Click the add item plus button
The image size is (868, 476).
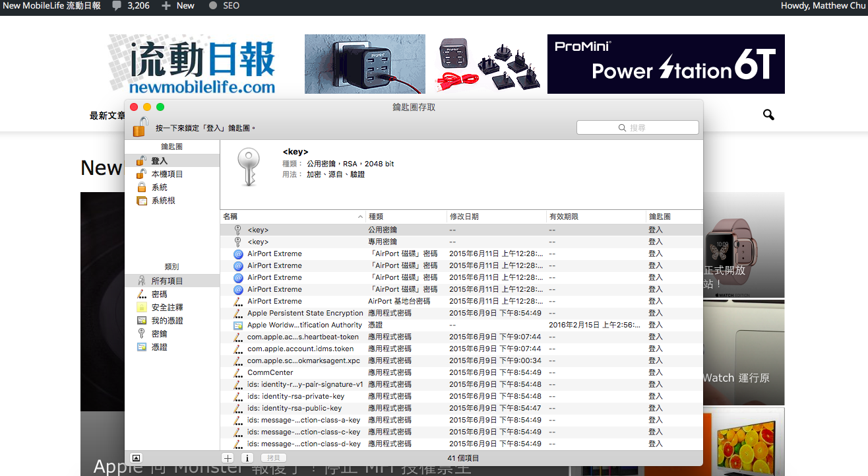pyautogui.click(x=228, y=458)
